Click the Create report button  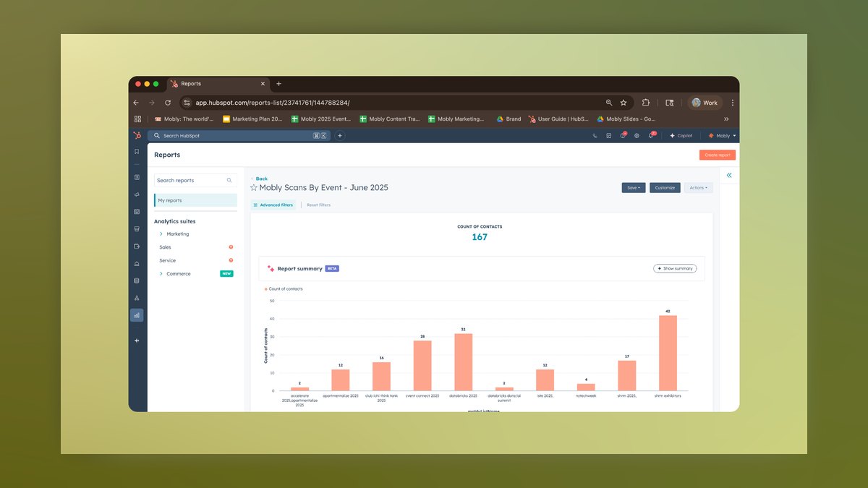click(718, 155)
